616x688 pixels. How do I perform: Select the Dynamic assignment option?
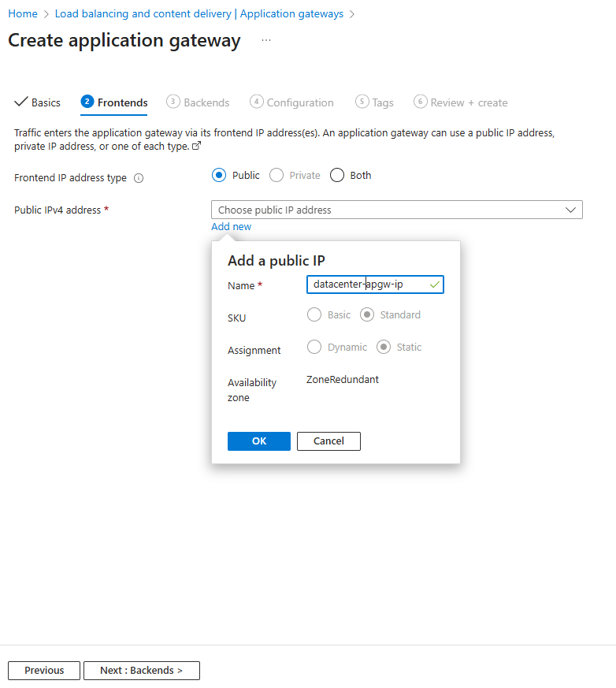tap(314, 347)
